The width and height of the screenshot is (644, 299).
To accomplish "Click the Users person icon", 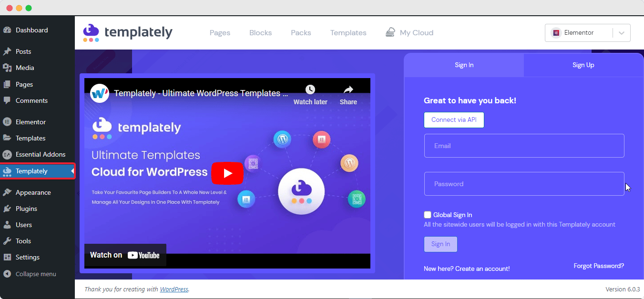I will click(x=7, y=225).
